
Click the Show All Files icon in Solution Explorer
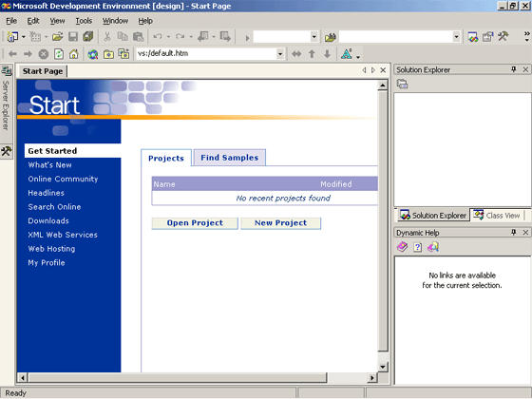pos(403,84)
